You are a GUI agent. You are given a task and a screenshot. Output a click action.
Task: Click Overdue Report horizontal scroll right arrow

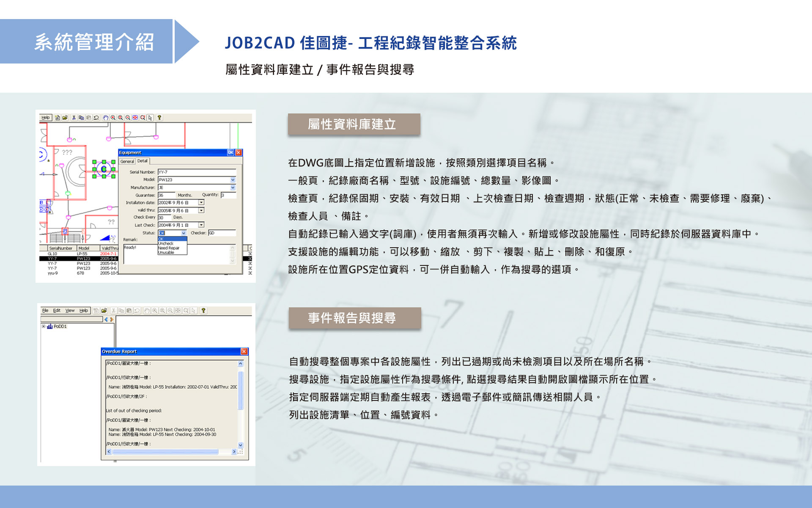point(234,452)
